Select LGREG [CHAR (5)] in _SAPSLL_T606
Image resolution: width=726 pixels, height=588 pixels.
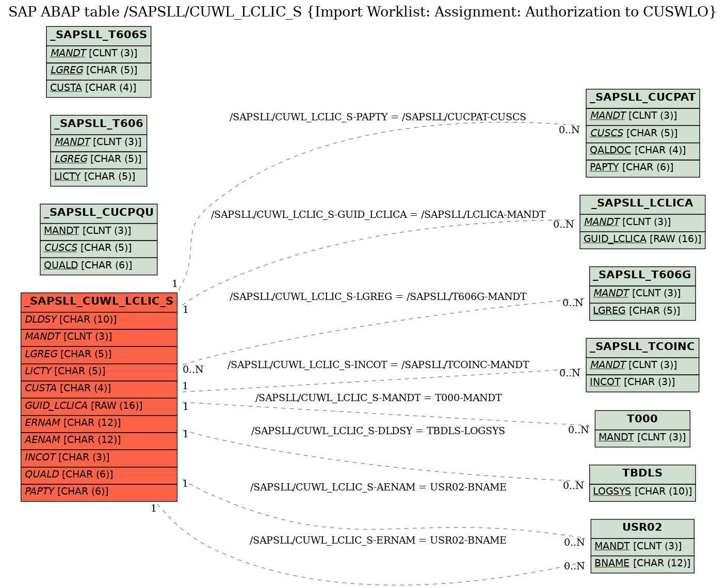click(99, 160)
